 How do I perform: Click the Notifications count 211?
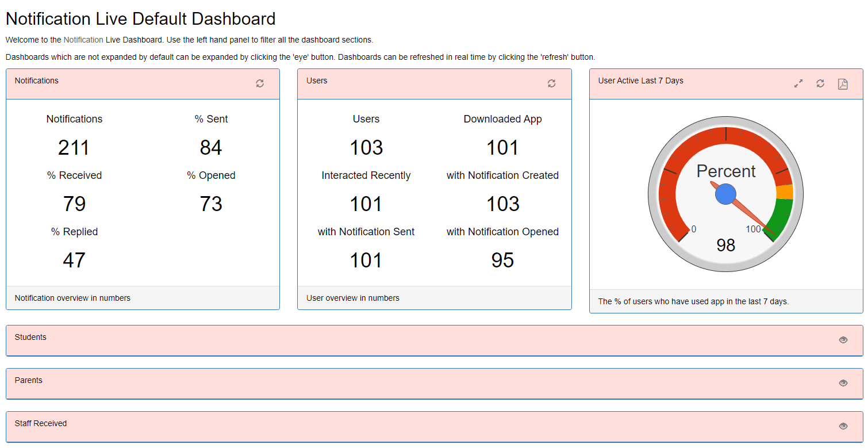(74, 148)
